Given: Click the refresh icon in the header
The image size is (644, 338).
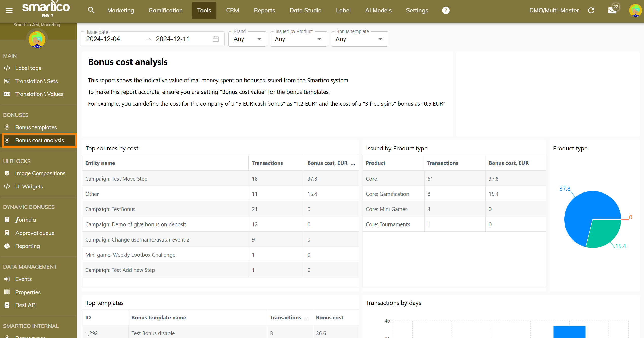Looking at the screenshot, I should tap(591, 10).
